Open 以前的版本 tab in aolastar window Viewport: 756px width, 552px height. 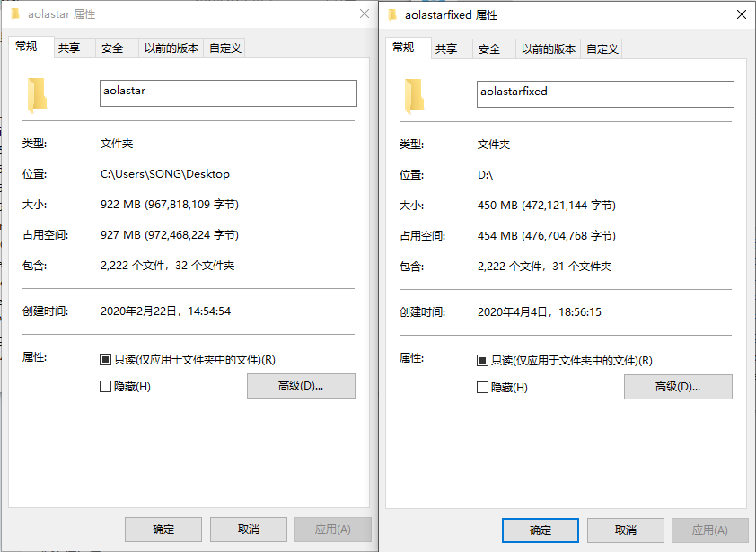coord(171,48)
